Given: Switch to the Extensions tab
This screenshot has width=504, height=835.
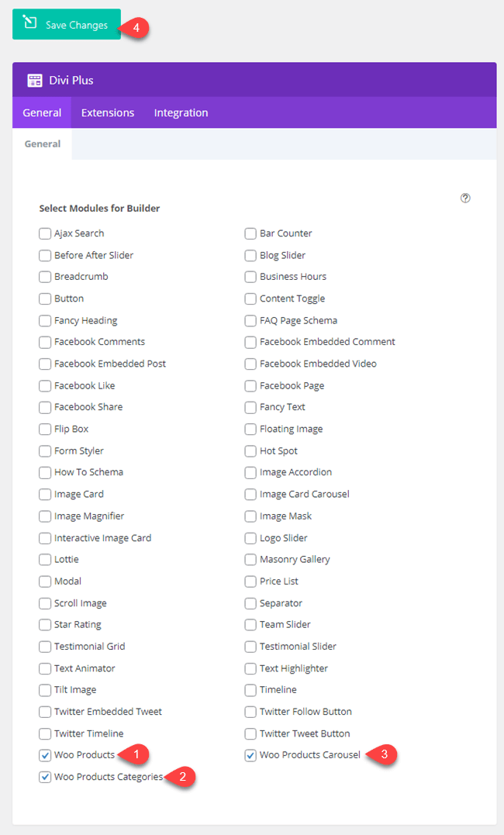Looking at the screenshot, I should pyautogui.click(x=107, y=112).
